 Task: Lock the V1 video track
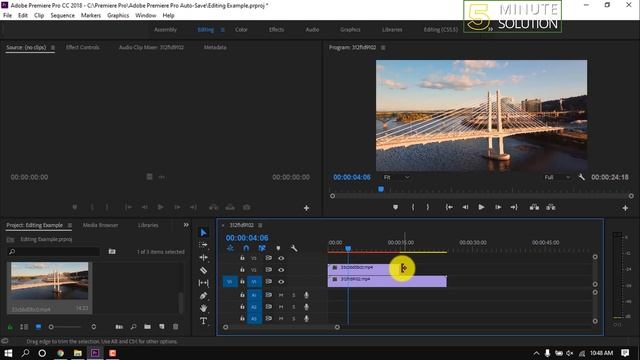[242, 282]
